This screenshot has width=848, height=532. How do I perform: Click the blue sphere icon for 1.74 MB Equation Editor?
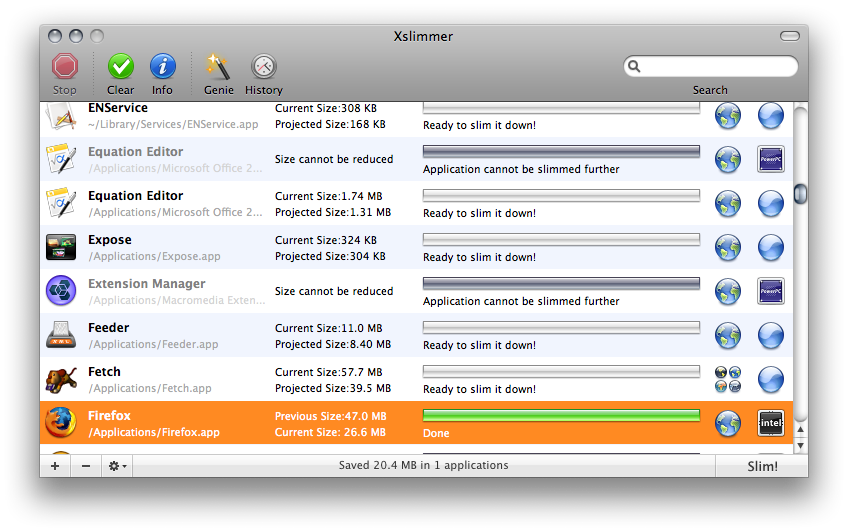(x=771, y=204)
